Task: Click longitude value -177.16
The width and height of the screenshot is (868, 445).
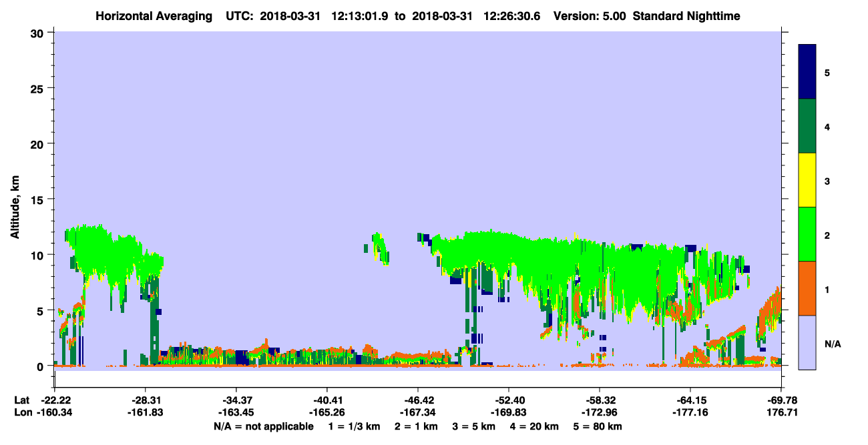Action: 690,412
